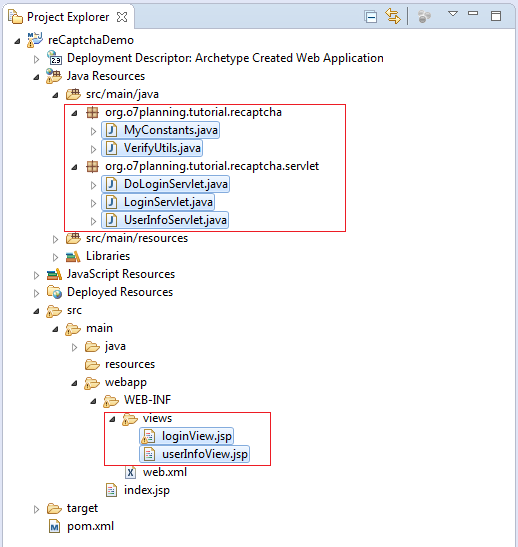The height and width of the screenshot is (547, 518).
Task: Select DoLoginServlet.java
Action: click(x=175, y=184)
